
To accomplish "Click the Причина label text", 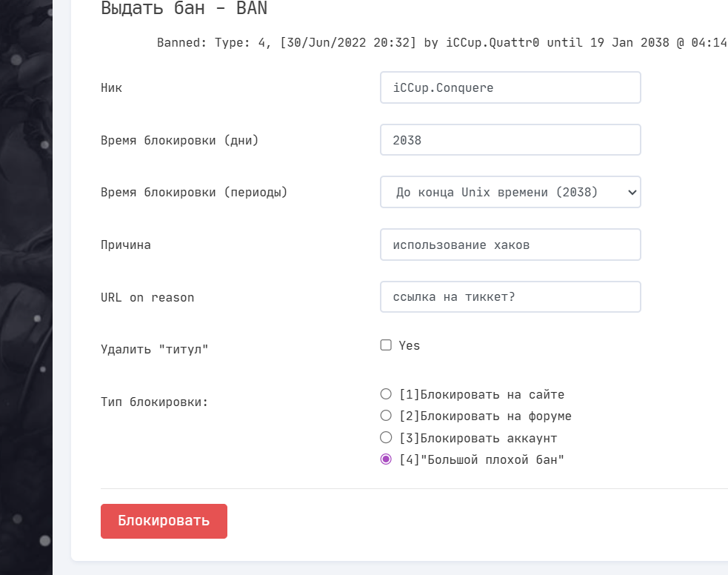I will [126, 245].
